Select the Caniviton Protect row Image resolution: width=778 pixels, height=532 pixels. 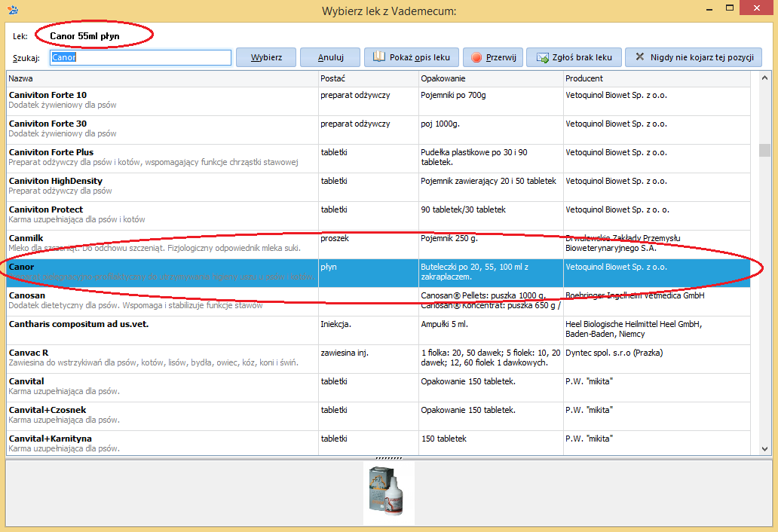click(378, 216)
